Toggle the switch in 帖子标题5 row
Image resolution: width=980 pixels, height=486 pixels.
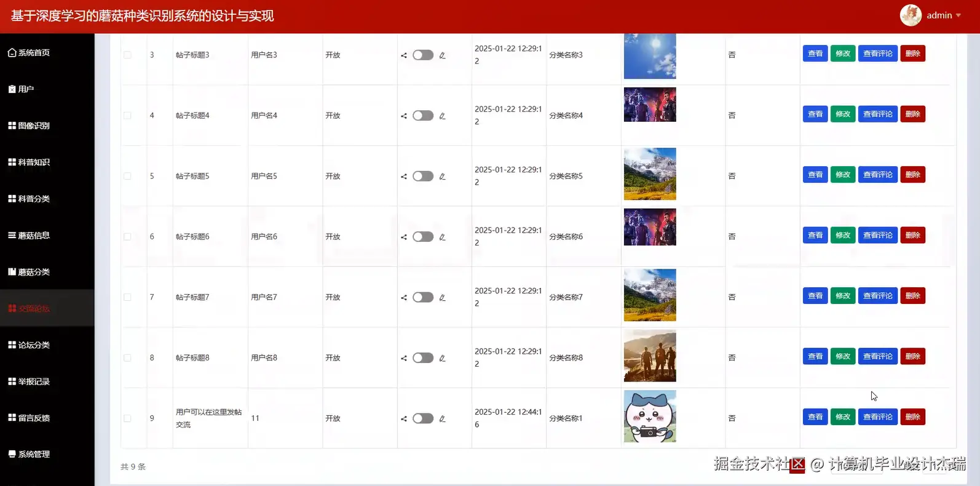(x=423, y=176)
